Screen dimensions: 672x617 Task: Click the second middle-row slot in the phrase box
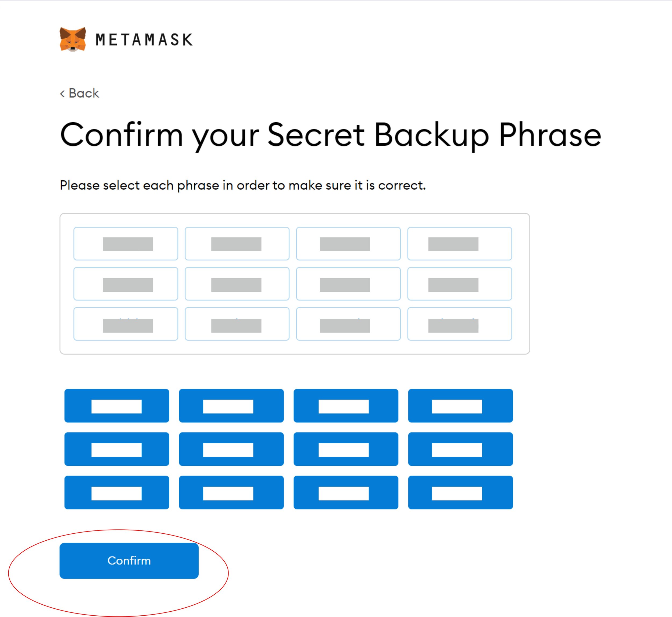[x=237, y=284]
